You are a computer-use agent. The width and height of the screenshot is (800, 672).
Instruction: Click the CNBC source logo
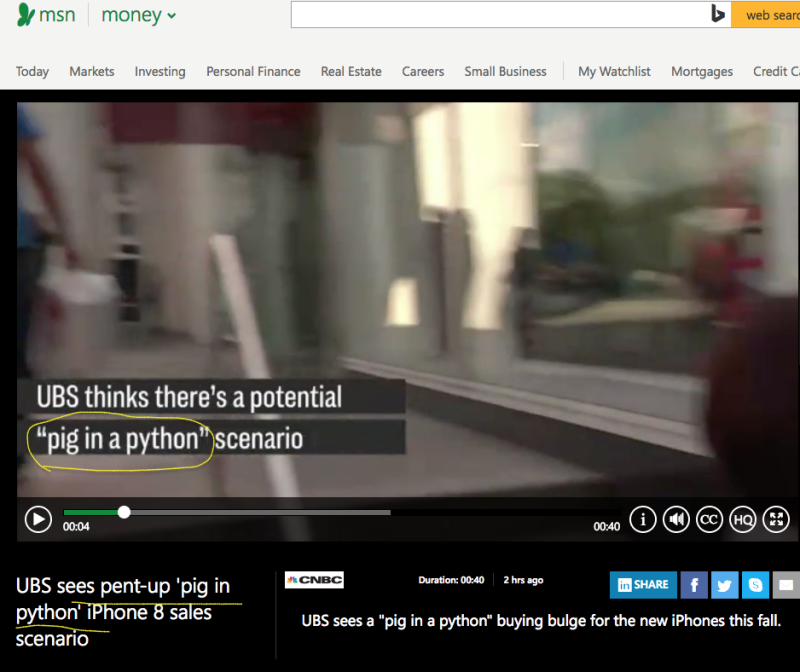(x=314, y=580)
